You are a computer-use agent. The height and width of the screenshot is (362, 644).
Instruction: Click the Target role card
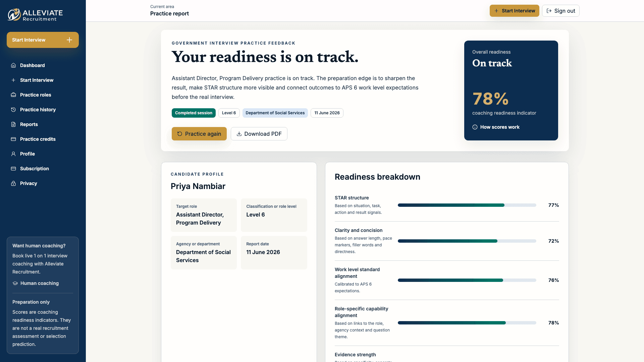point(204,215)
